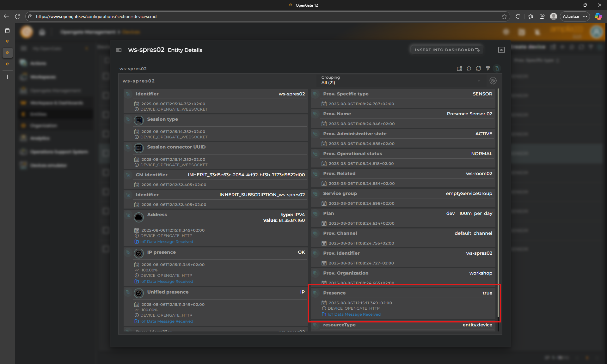This screenshot has width=607, height=364.
Task: Open the menu icon beside ws-spres02 title
Action: [x=119, y=50]
